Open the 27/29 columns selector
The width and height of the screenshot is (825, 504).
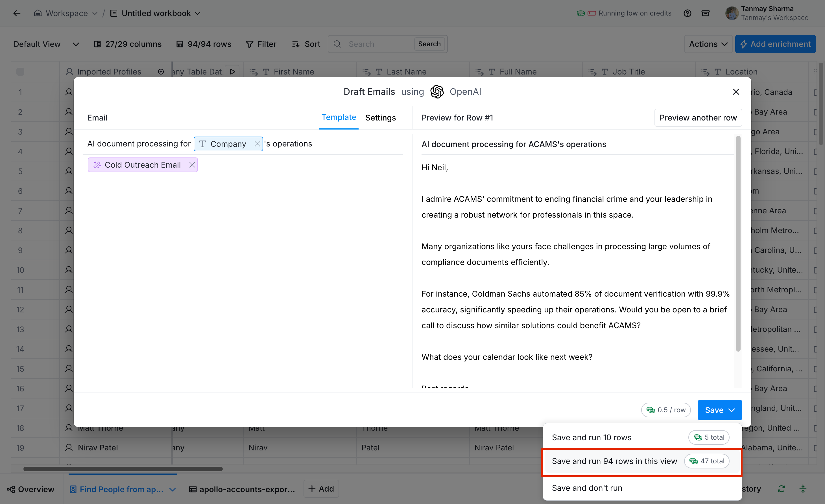[x=128, y=44]
